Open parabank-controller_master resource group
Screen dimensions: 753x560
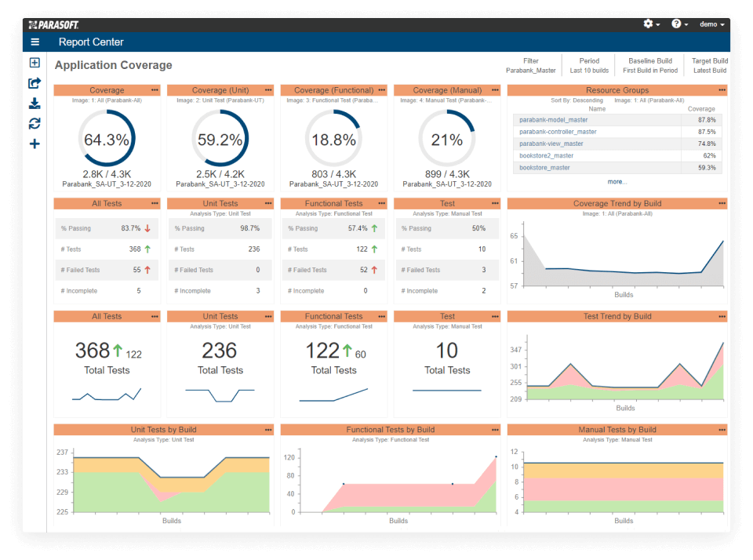coord(558,132)
